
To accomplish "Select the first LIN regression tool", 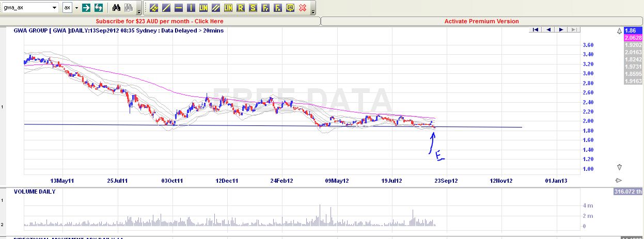I will 203,8.
